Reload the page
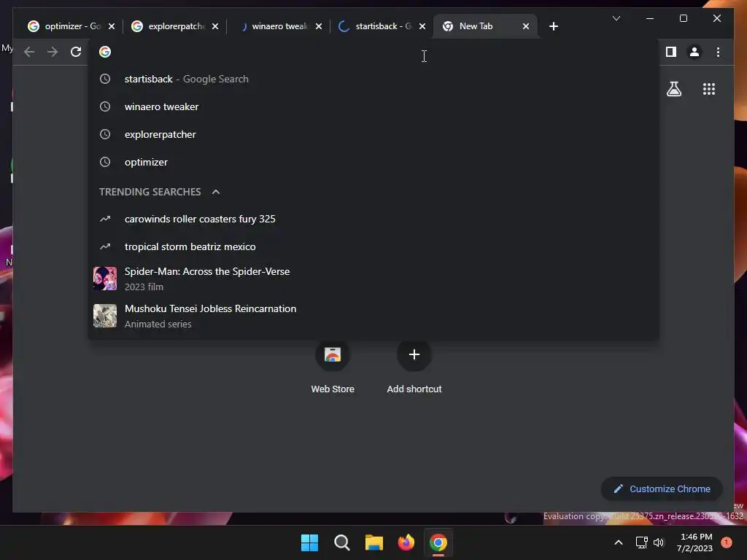 point(76,52)
